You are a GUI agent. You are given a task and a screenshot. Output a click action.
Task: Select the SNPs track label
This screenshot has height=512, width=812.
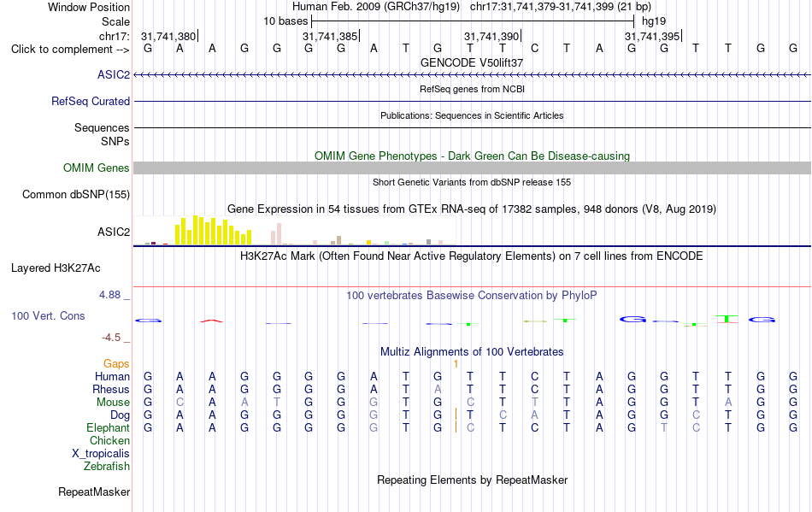tap(115, 141)
